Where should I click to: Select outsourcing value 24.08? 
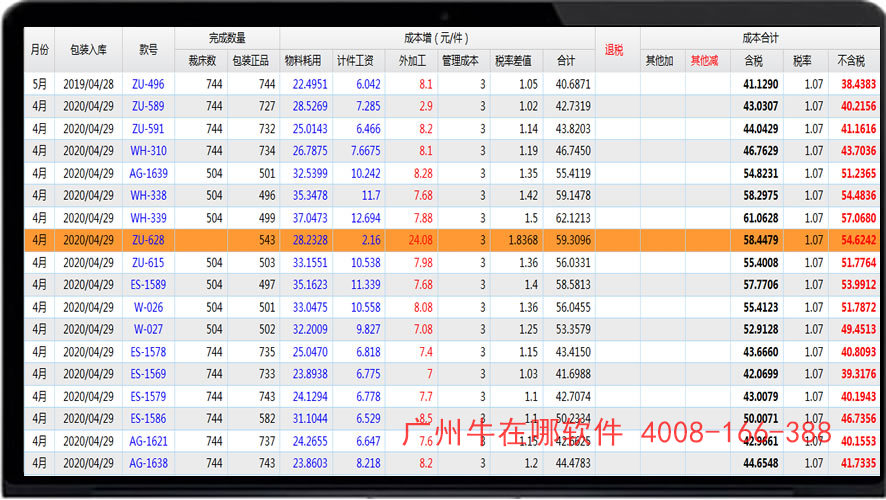420,240
